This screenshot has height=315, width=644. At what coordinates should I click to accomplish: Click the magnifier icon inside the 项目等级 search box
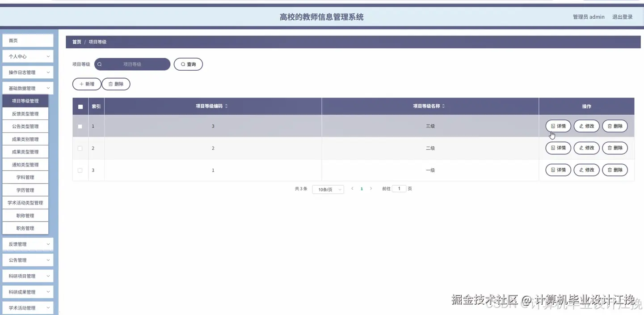point(100,64)
